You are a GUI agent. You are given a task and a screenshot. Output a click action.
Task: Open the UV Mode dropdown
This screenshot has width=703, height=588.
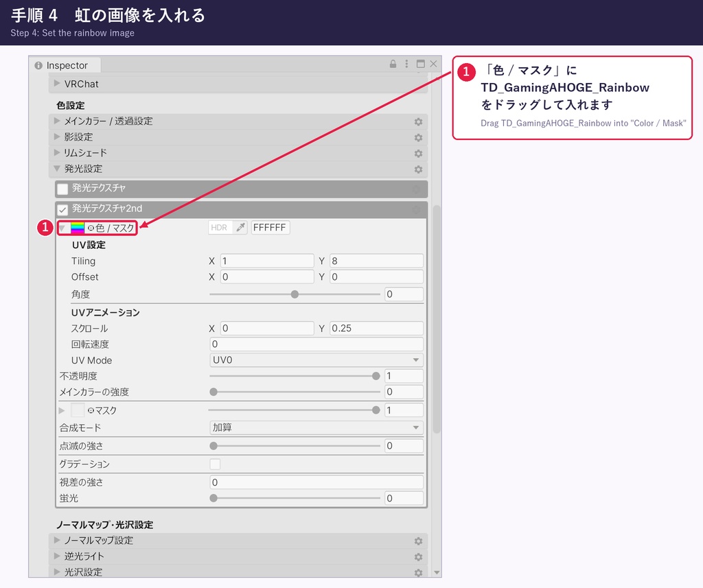tap(316, 360)
